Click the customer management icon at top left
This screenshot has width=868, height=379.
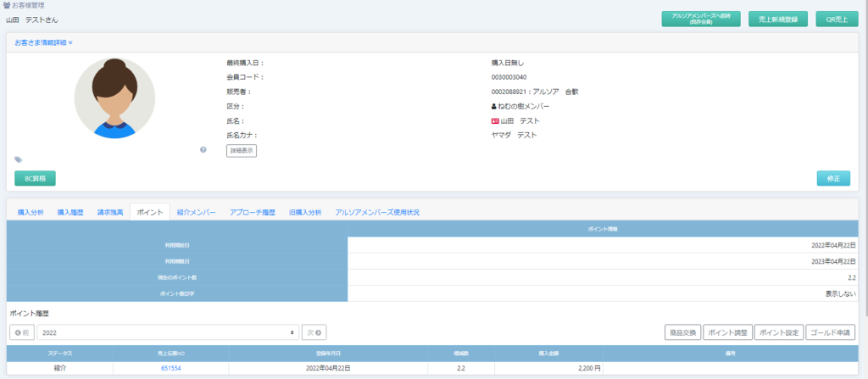click(7, 5)
